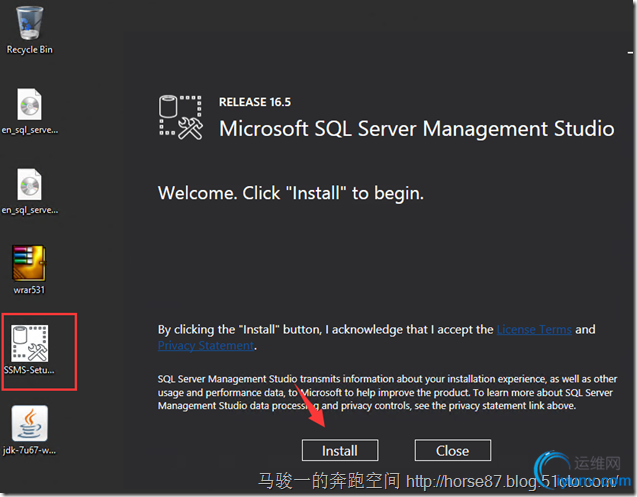This screenshot has height=497, width=637.
Task: Click the SSMS-Setup installer desktop icon
Action: [29, 344]
